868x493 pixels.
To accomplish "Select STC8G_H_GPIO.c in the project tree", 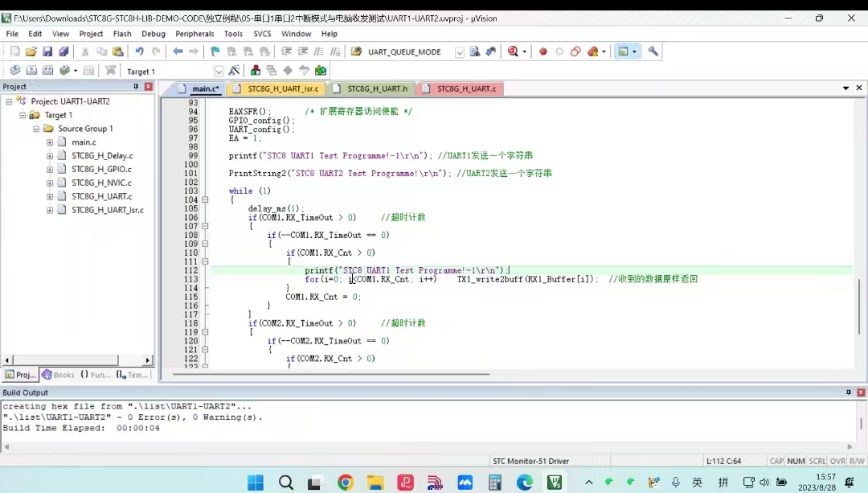I will pos(101,169).
